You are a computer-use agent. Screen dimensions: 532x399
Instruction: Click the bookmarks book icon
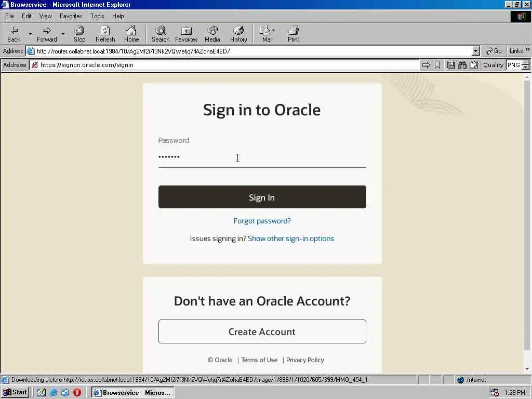pyautogui.click(x=450, y=65)
